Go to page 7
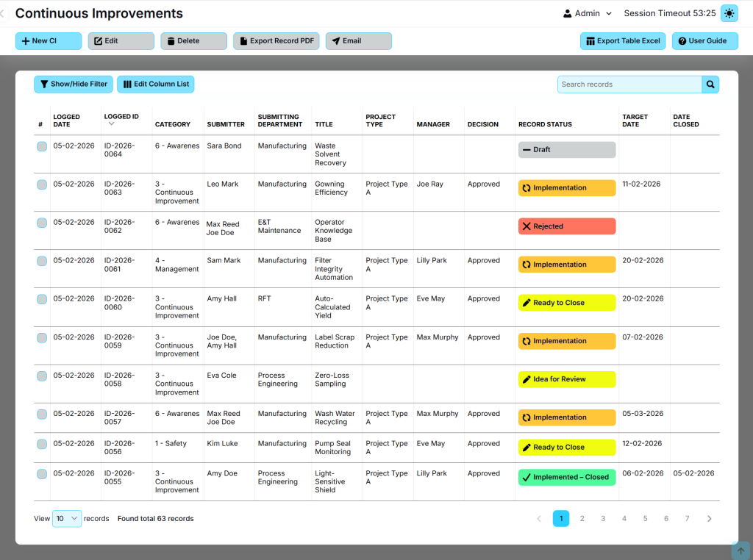 [x=688, y=518]
